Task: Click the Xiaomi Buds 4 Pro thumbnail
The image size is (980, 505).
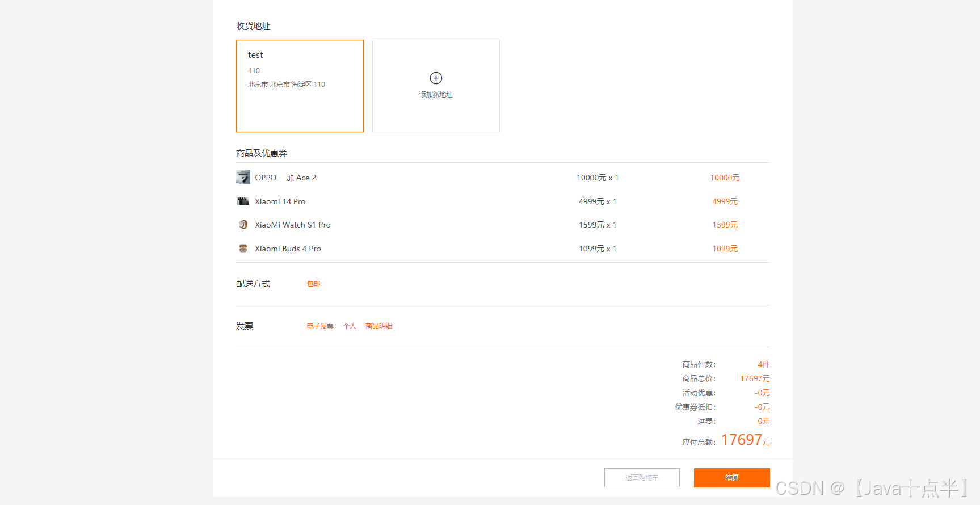Action: (243, 249)
